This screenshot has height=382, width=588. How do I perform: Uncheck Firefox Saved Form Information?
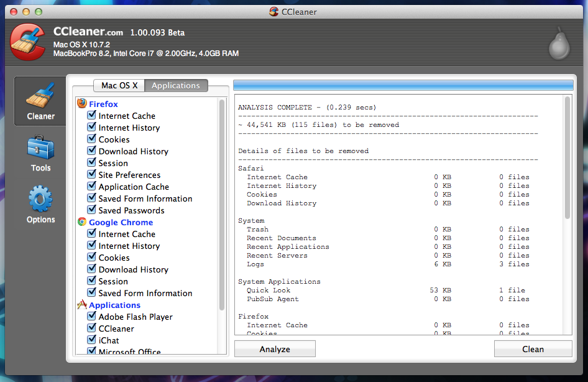(x=91, y=198)
